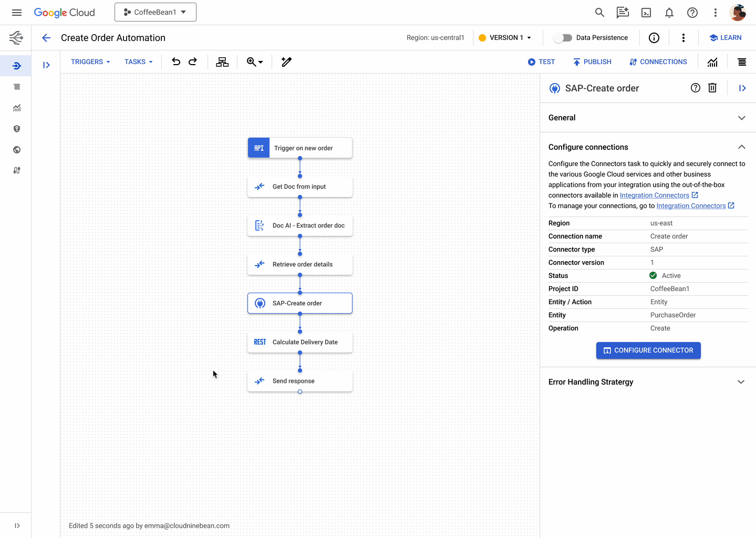Select the Send response node
Image resolution: width=756 pixels, height=538 pixels.
tap(300, 380)
